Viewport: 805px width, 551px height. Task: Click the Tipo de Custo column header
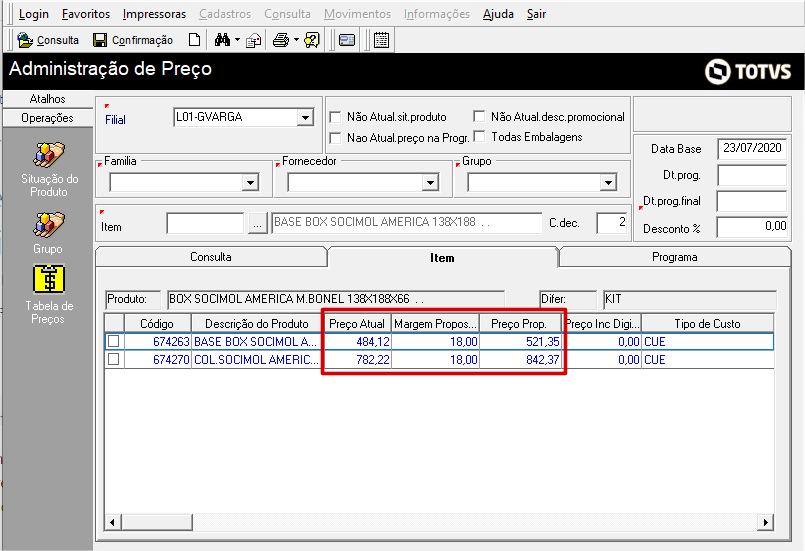click(x=707, y=324)
